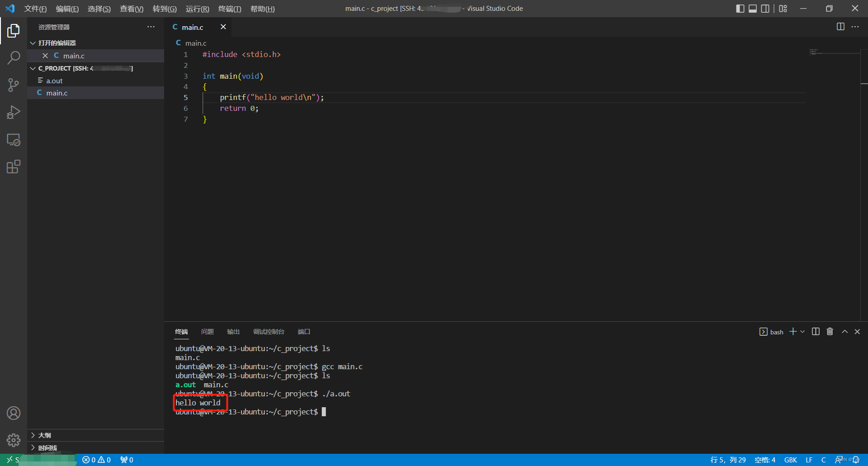
Task: Click the code minimap preview
Action: click(834, 52)
